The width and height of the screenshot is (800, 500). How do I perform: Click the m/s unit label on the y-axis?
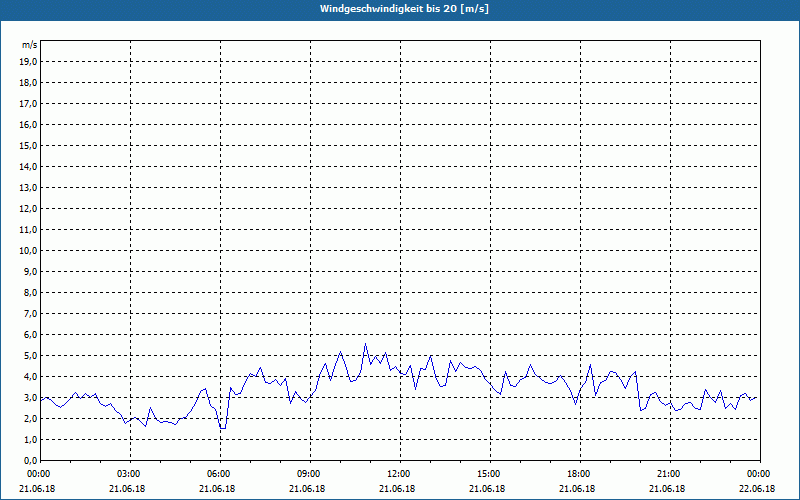tap(29, 45)
